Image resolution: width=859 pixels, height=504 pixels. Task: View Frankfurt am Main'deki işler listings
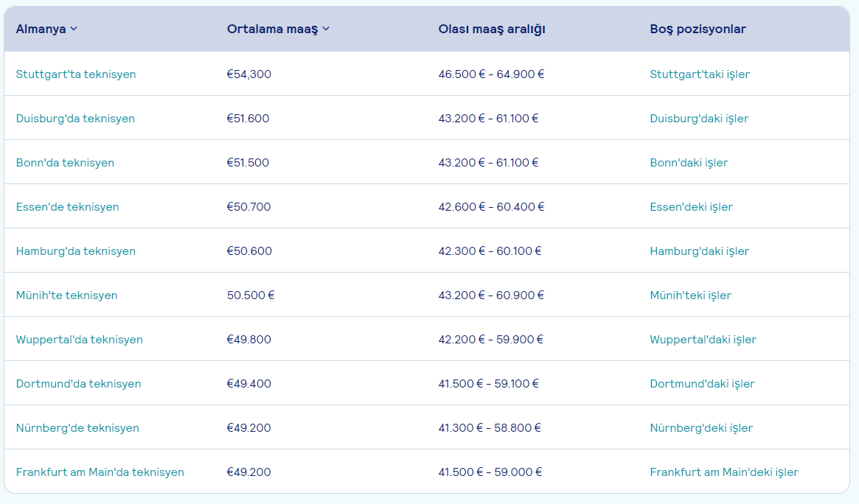(723, 472)
